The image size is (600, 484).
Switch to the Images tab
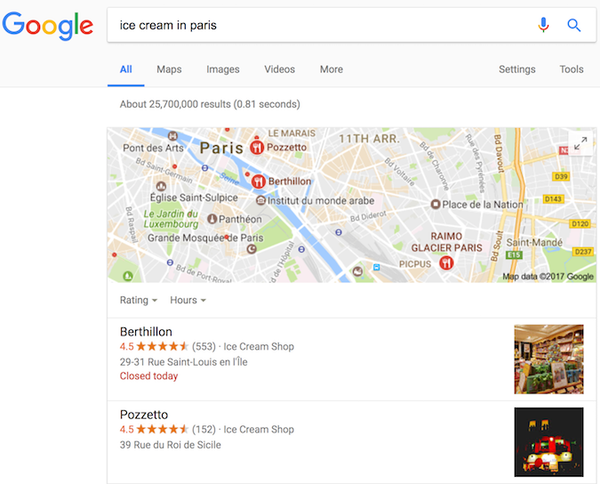coord(223,69)
